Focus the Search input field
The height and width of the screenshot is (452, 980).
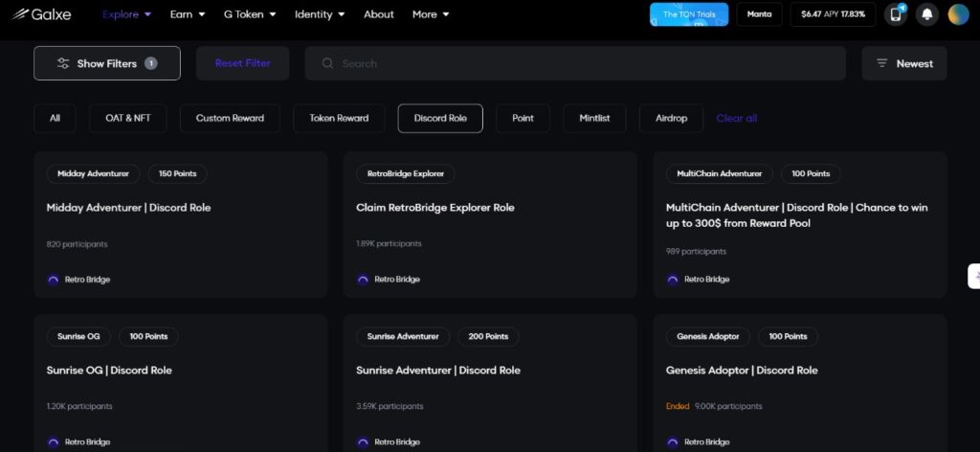click(x=575, y=63)
